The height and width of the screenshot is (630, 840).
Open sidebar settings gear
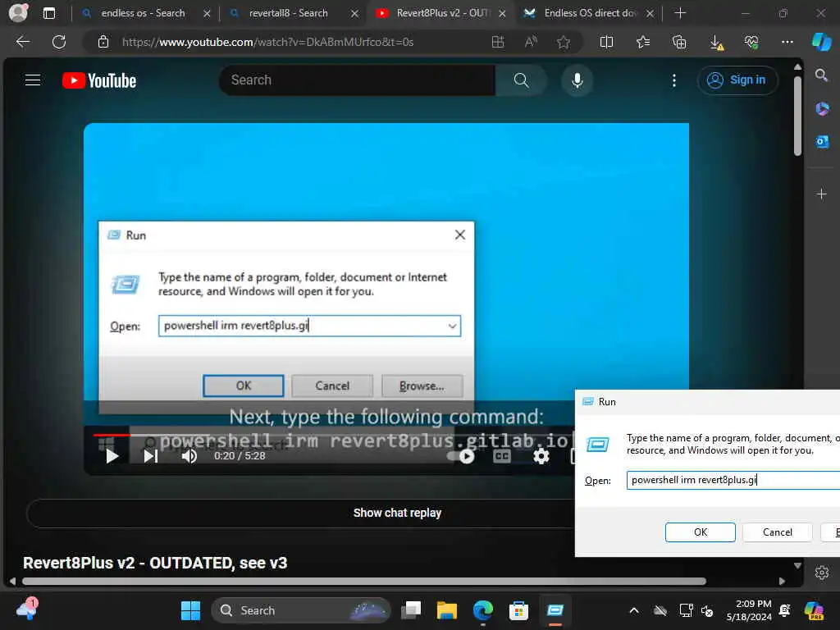(x=822, y=573)
